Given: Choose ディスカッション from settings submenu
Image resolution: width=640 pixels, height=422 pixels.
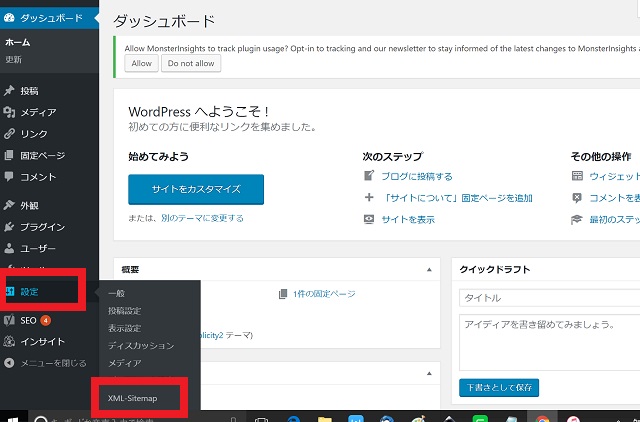Looking at the screenshot, I should (x=141, y=346).
